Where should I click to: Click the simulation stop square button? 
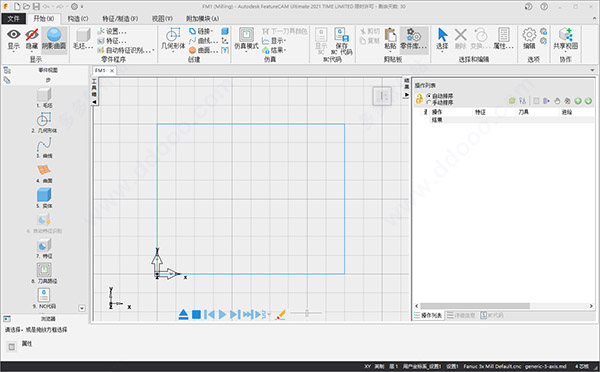click(x=196, y=315)
